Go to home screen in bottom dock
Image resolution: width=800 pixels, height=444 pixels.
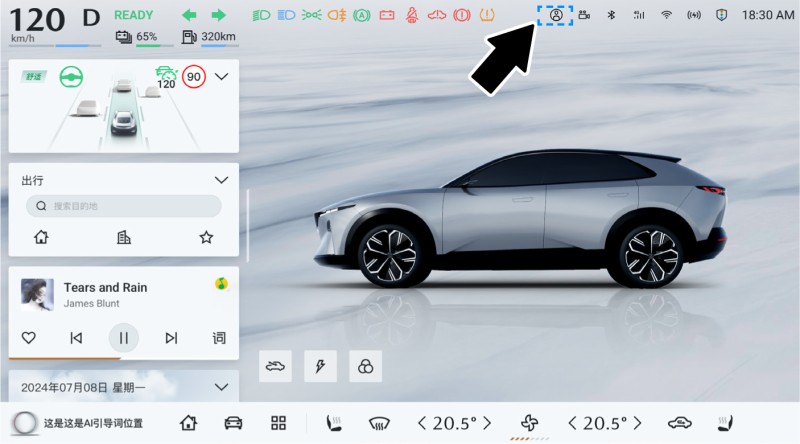tap(188, 423)
